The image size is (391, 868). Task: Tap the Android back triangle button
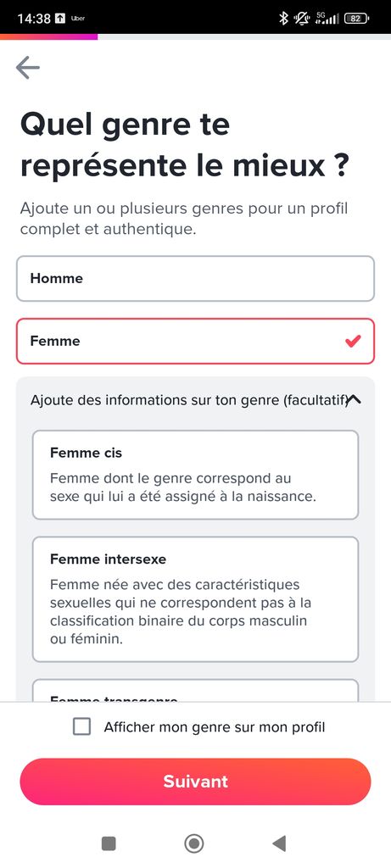pos(279,843)
